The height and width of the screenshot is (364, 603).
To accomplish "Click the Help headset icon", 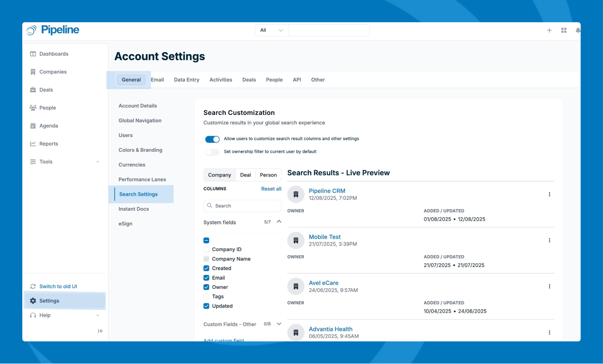I will 33,315.
